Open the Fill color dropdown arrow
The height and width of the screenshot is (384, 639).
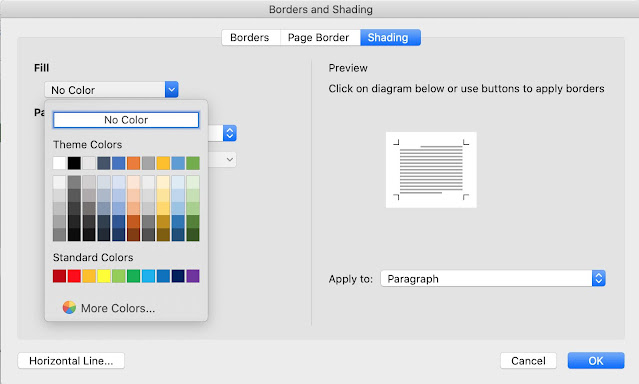(x=172, y=90)
